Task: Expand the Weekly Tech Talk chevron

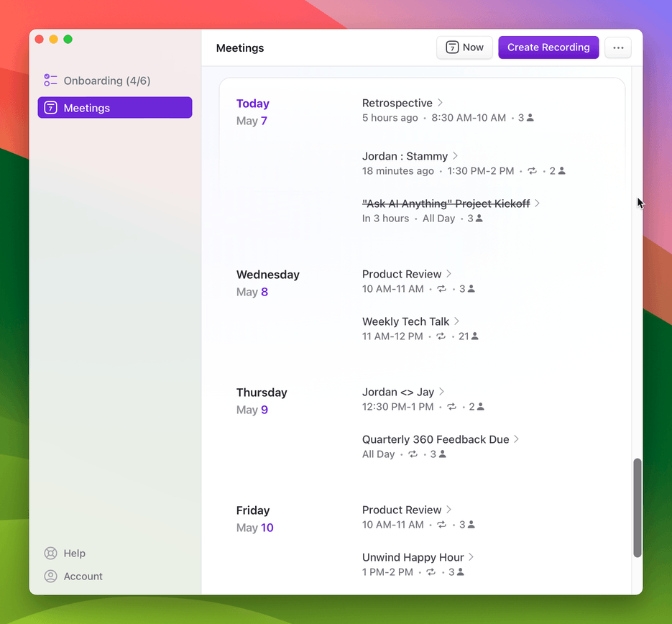Action: click(457, 321)
